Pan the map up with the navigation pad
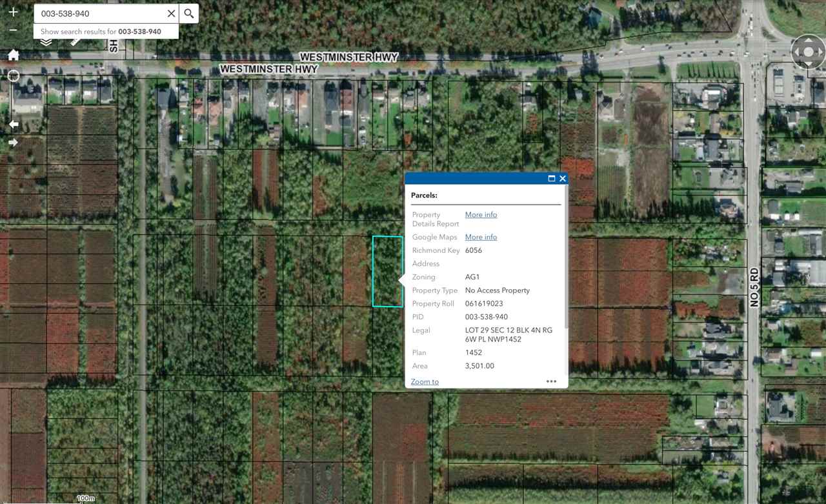826x504 pixels. pyautogui.click(x=808, y=41)
